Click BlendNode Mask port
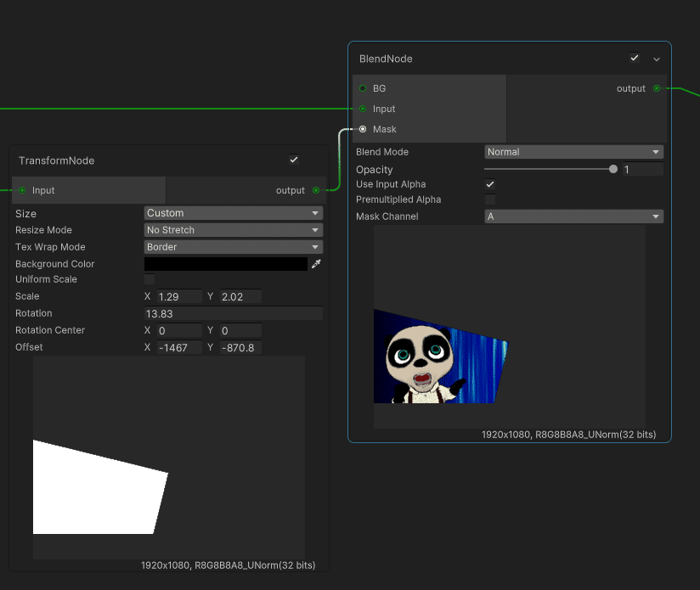The height and width of the screenshot is (590, 700). 363,129
